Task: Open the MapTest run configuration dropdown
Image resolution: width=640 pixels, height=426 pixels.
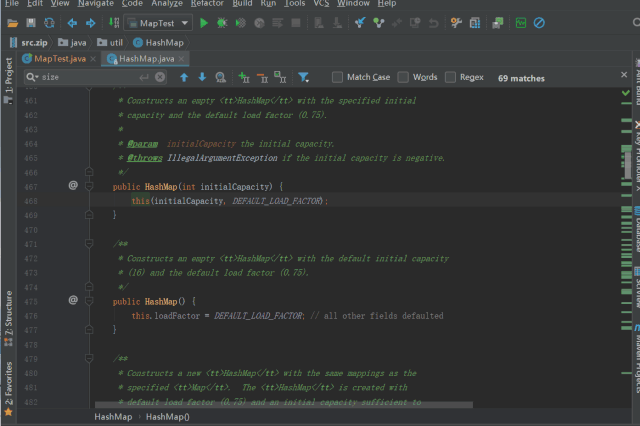Action: point(160,22)
